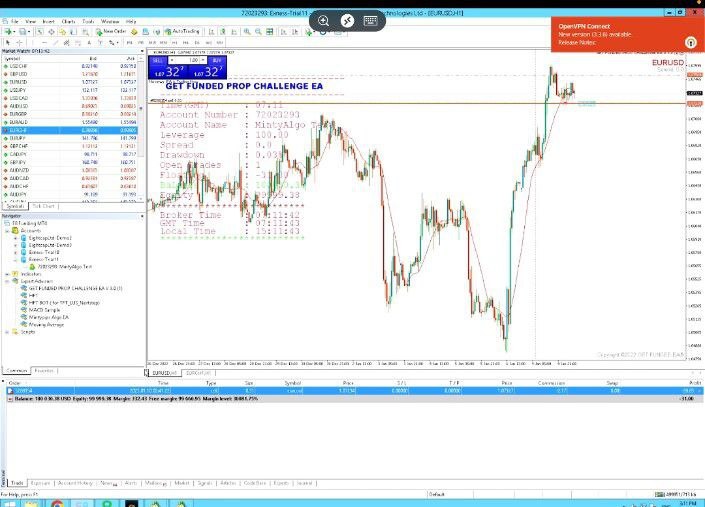Click the New Order toolbar button
This screenshot has height=507, width=705.
pos(112,31)
